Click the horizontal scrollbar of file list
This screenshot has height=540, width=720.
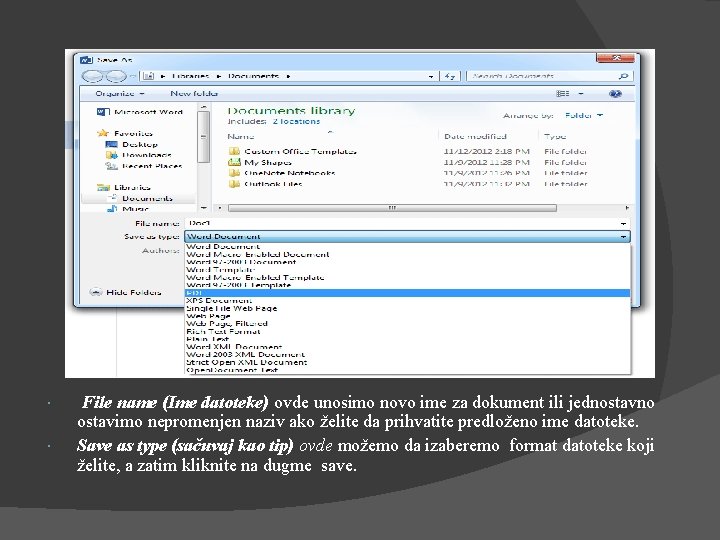point(392,208)
